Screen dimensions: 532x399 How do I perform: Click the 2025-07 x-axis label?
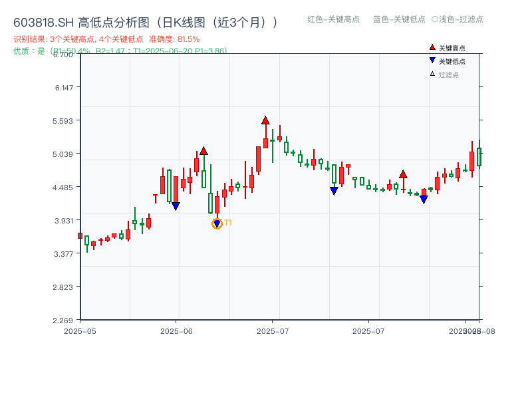(x=273, y=329)
